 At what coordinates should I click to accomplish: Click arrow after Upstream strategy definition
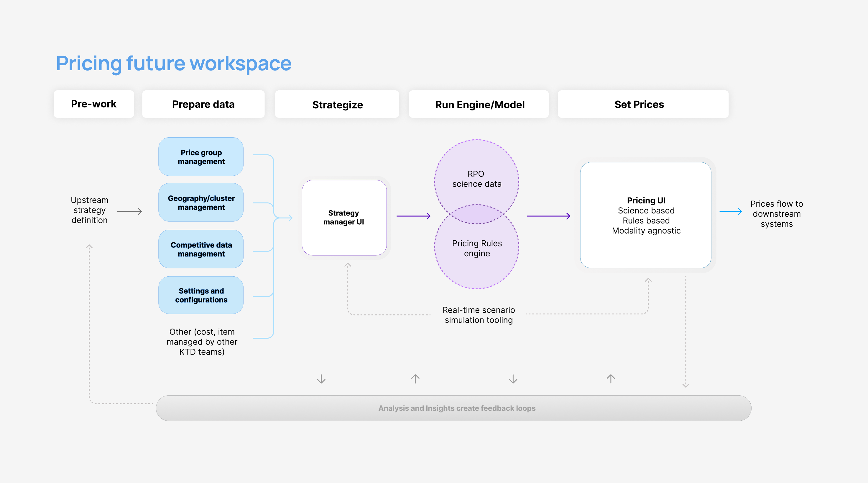[x=129, y=211]
